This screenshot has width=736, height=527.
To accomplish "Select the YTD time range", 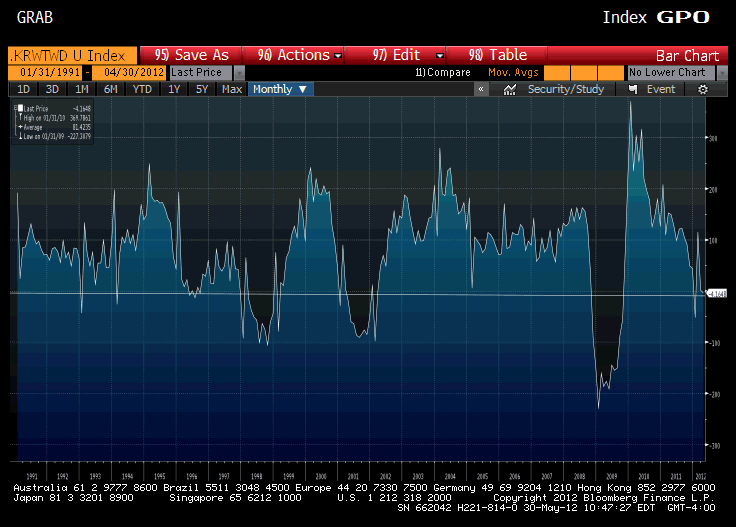I will tap(142, 89).
